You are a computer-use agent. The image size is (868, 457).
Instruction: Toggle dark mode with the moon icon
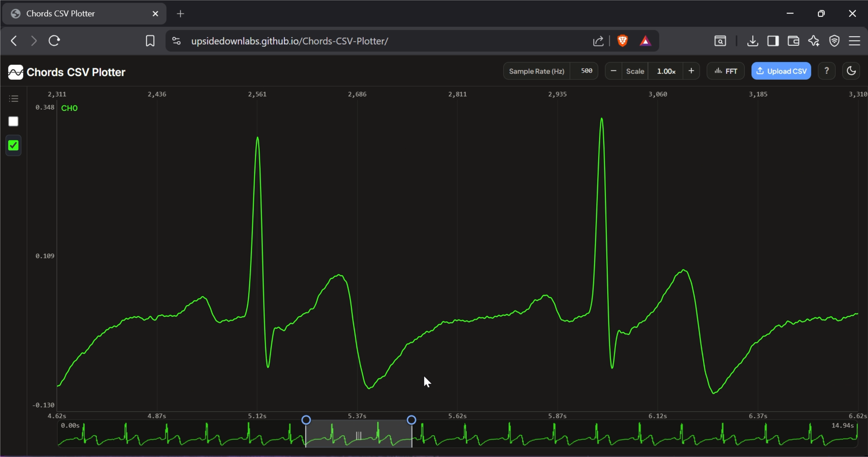pos(851,71)
